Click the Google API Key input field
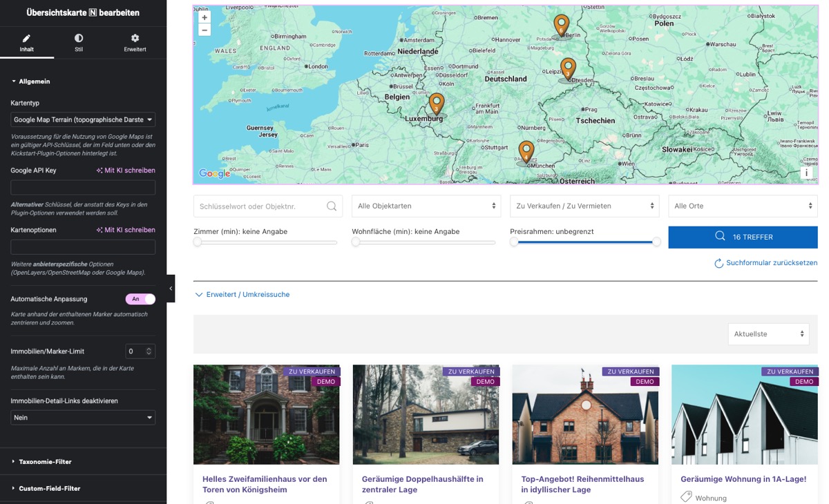 coord(83,188)
